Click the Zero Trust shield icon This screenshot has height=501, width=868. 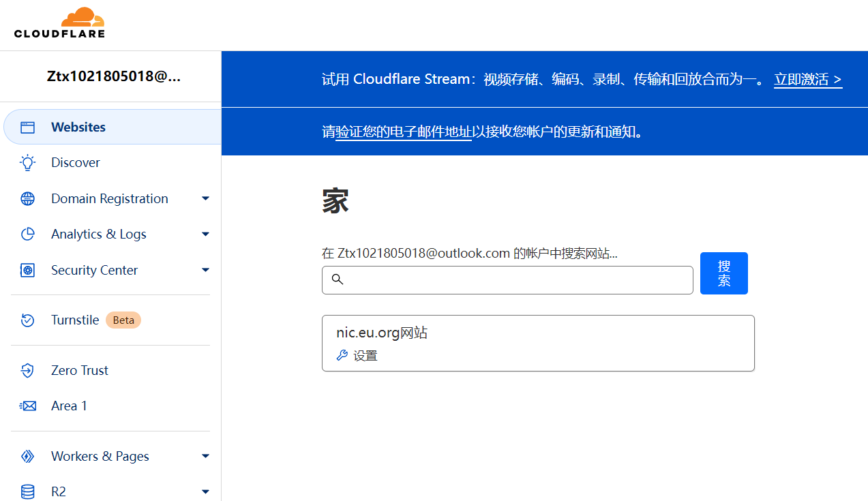27,371
